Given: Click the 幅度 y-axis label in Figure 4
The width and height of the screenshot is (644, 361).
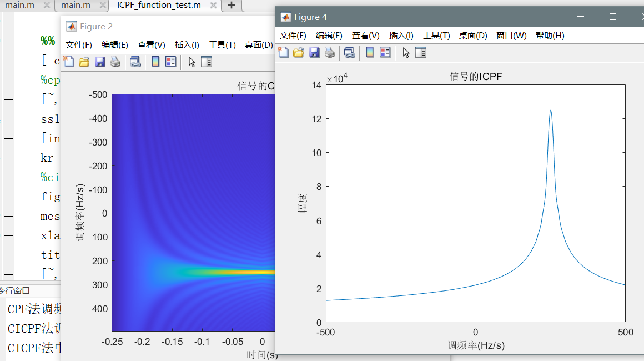Looking at the screenshot, I should point(303,203).
